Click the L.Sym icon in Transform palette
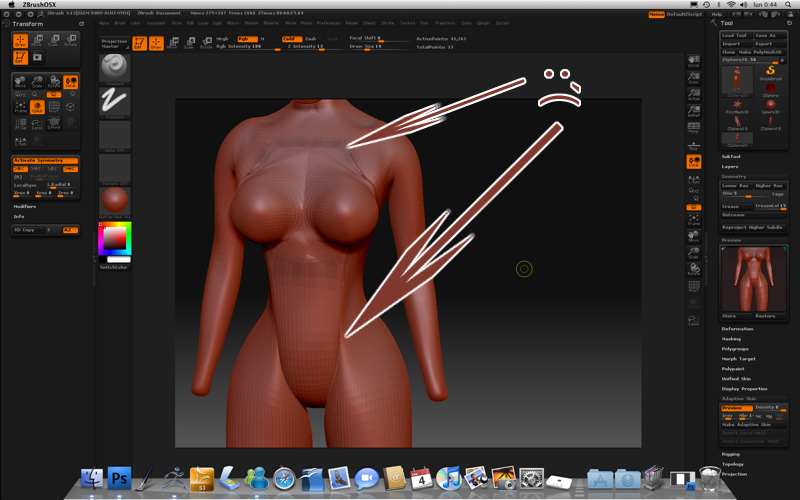This screenshot has height=500, width=800. 20,140
